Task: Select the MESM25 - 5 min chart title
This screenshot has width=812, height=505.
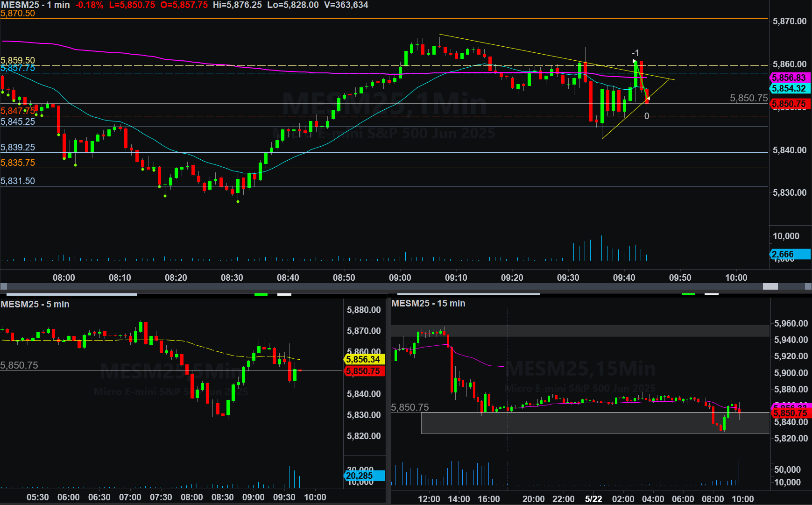Action: click(x=35, y=304)
